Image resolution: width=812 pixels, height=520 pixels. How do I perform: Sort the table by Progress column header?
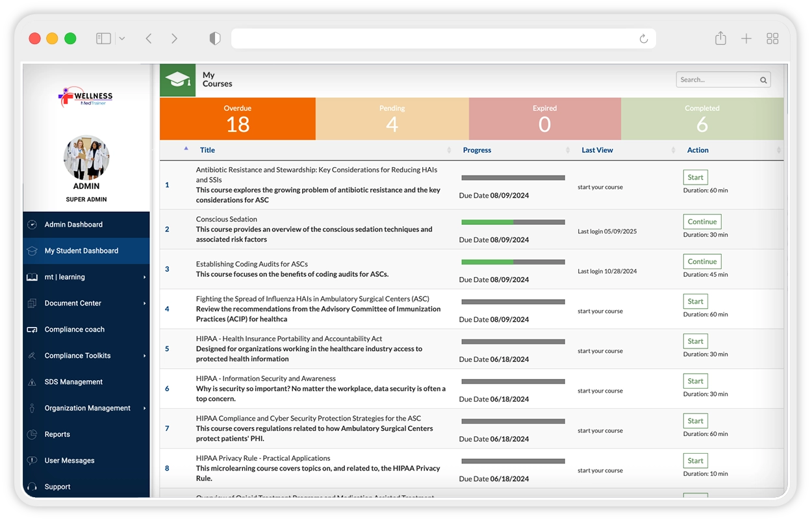pos(477,150)
